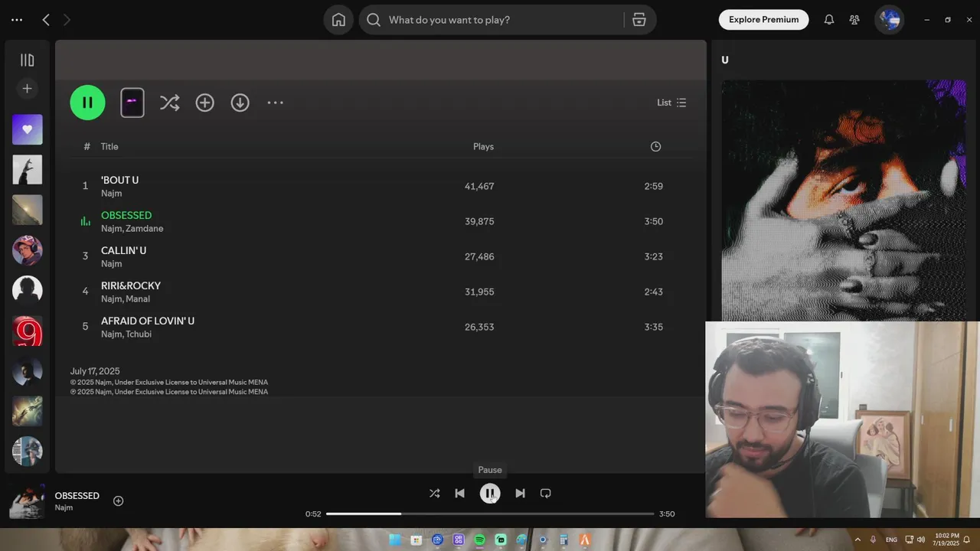980x551 pixels.
Task: Open Friend Activity icon
Action: pos(854,20)
